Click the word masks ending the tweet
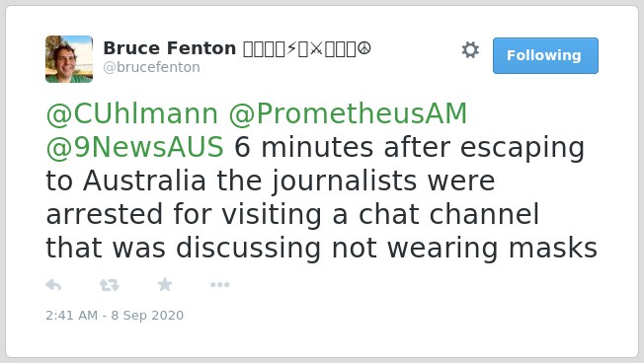Image resolution: width=644 pixels, height=363 pixels. [x=553, y=249]
